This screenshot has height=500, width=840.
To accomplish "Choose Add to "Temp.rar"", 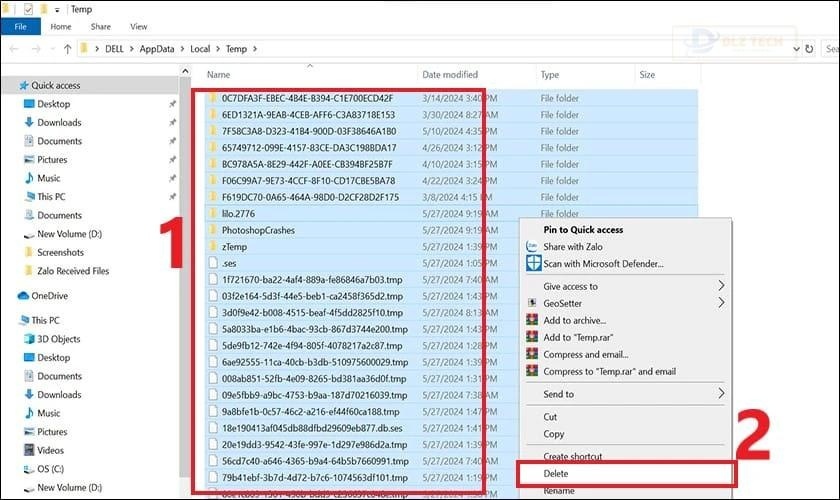I will pos(578,338).
